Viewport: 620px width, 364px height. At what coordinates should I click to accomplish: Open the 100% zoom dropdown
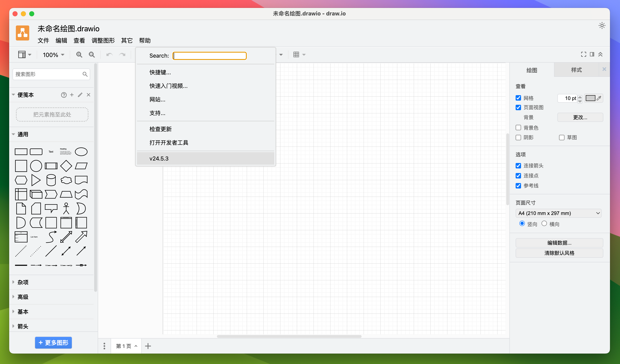(54, 55)
